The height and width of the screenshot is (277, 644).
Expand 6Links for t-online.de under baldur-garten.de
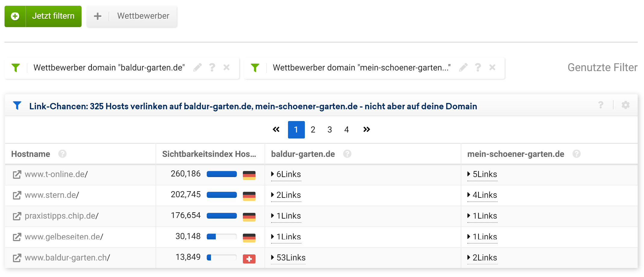tap(286, 174)
